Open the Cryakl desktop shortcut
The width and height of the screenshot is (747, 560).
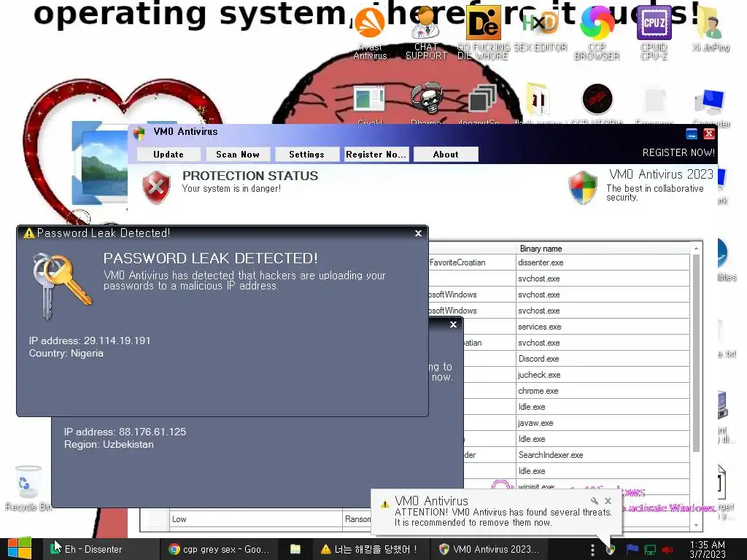click(370, 103)
